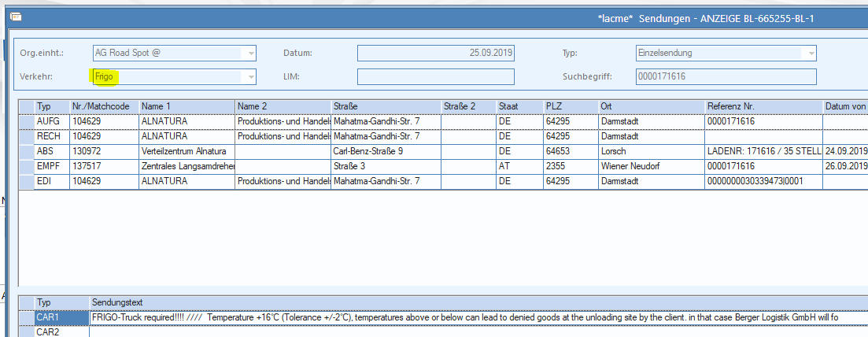Viewport: 868px width, 337px height.
Task: Sort by the Staat column header
Action: pos(519,106)
